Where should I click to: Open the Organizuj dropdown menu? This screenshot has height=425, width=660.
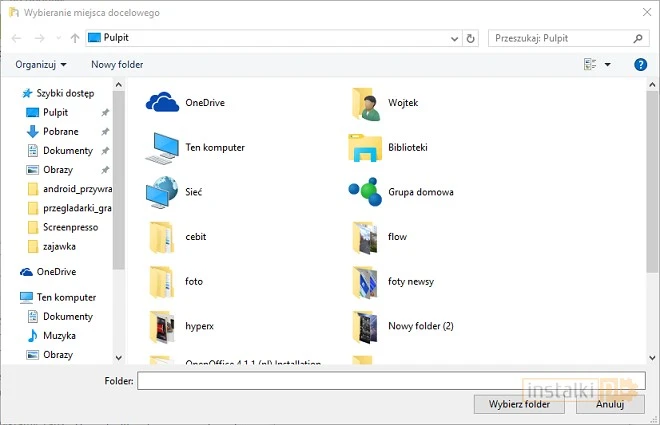[x=41, y=64]
